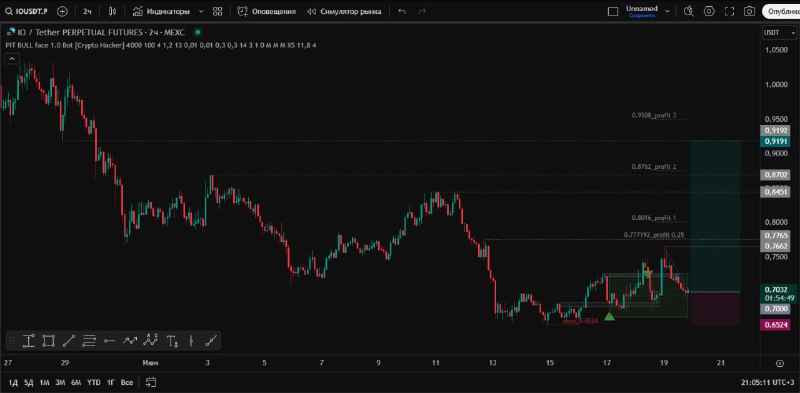The width and height of the screenshot is (800, 393).
Task: Click the green market status dot
Action: pyautogui.click(x=197, y=32)
